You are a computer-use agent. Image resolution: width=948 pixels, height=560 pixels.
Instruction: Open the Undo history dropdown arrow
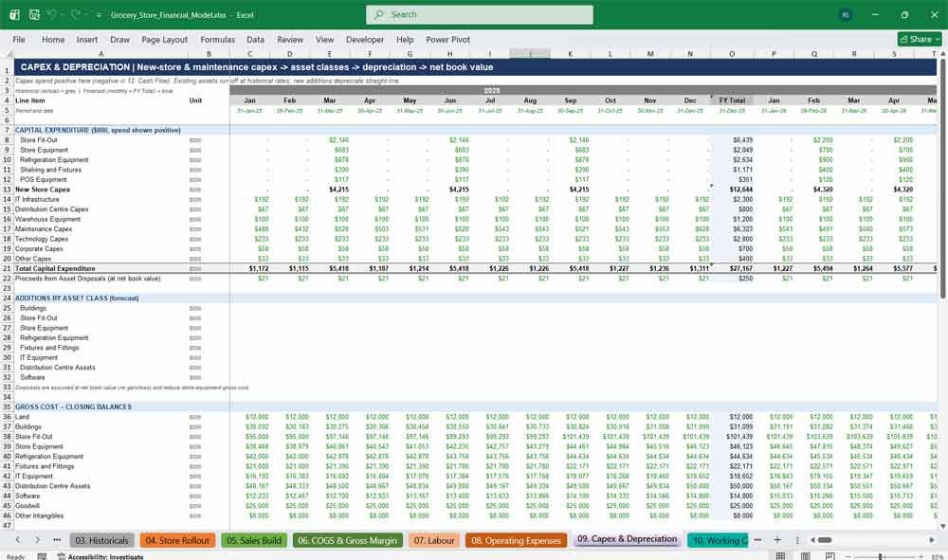tap(63, 14)
